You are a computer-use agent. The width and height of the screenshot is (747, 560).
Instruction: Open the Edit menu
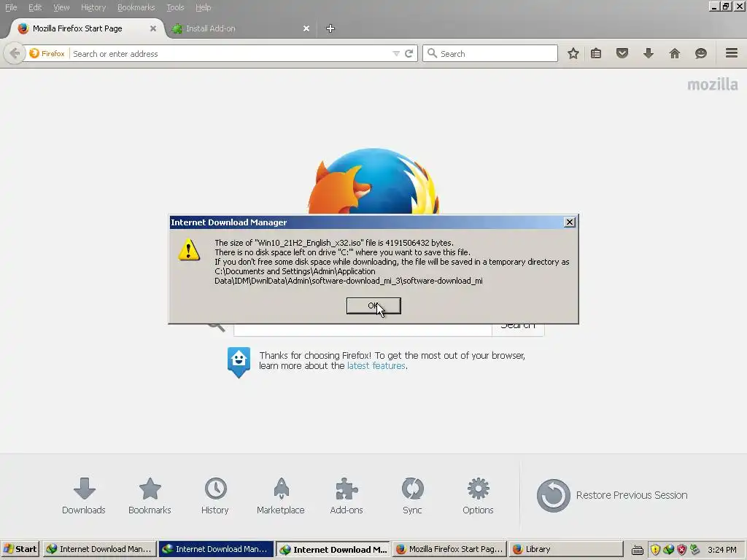35,7
